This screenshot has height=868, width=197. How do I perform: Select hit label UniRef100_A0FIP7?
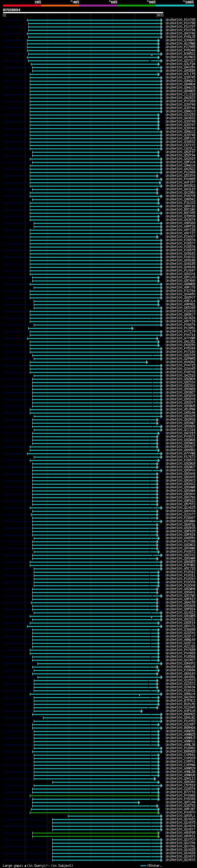180,182
